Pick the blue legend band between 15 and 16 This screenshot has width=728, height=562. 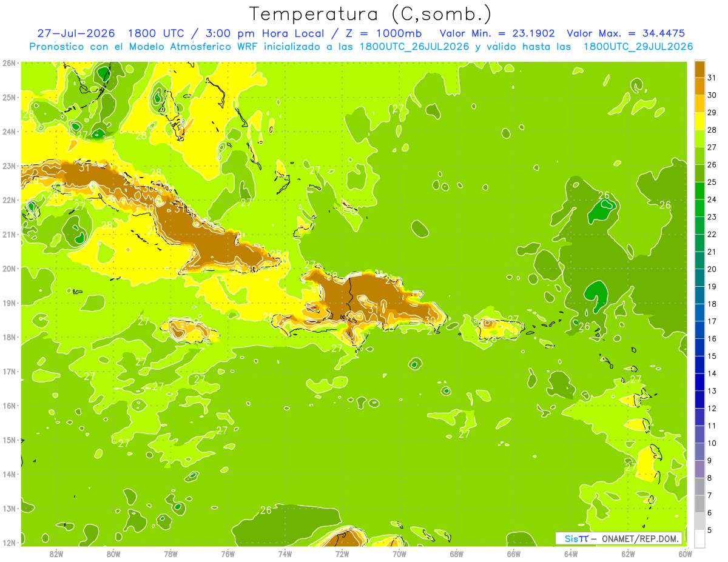pyautogui.click(x=699, y=347)
